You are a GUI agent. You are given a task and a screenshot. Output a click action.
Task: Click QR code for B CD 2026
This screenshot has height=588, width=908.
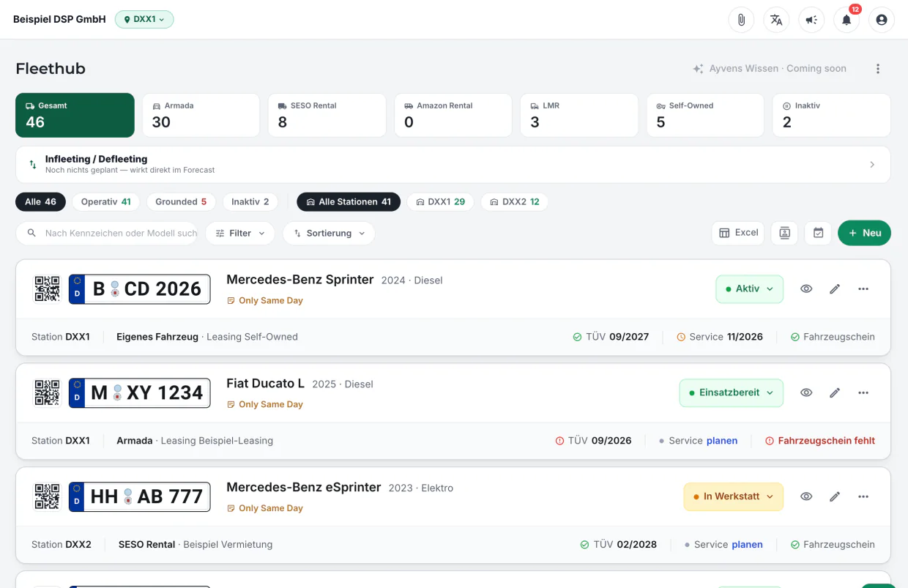point(48,289)
